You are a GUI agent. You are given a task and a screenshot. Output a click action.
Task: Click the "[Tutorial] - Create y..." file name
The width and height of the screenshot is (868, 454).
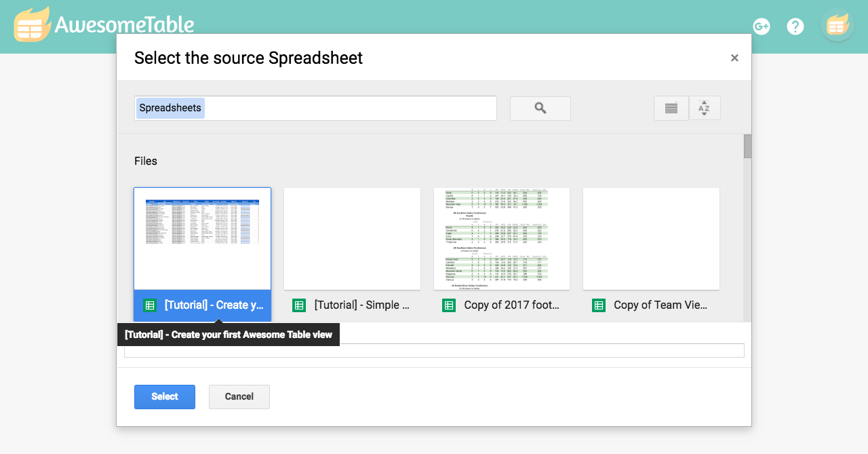214,305
